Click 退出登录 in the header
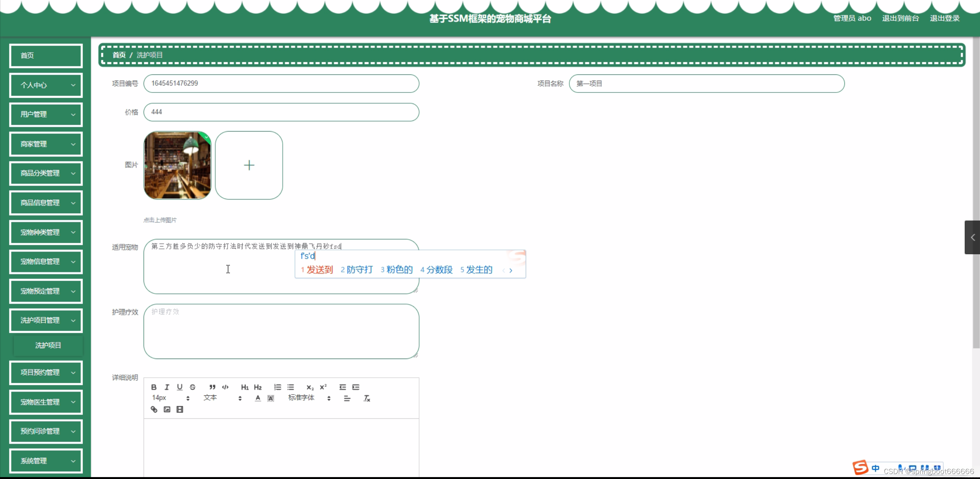The height and width of the screenshot is (479, 980). point(944,18)
